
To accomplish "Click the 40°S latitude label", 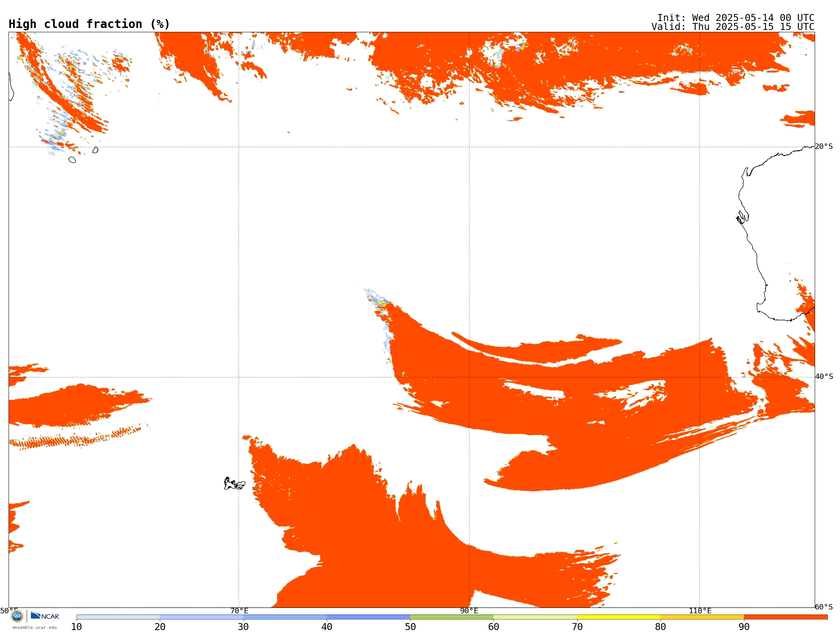I will click(x=824, y=377).
